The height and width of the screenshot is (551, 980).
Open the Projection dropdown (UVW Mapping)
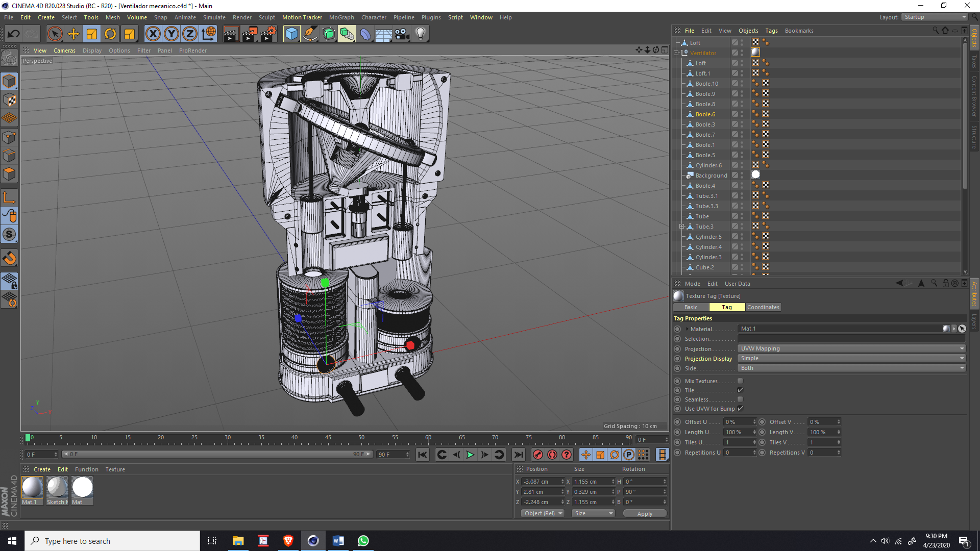coord(851,348)
